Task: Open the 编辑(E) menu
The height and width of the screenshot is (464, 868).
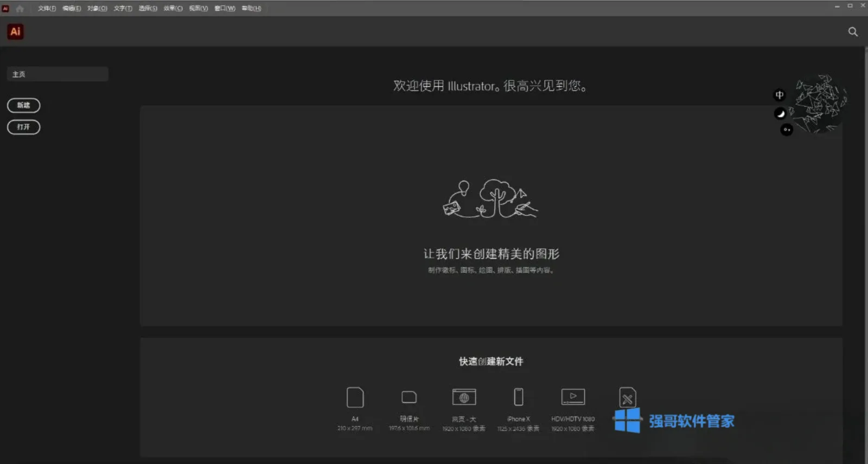Action: pos(72,9)
